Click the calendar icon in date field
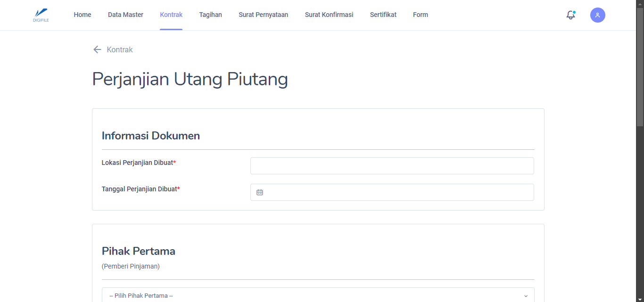 tap(260, 192)
